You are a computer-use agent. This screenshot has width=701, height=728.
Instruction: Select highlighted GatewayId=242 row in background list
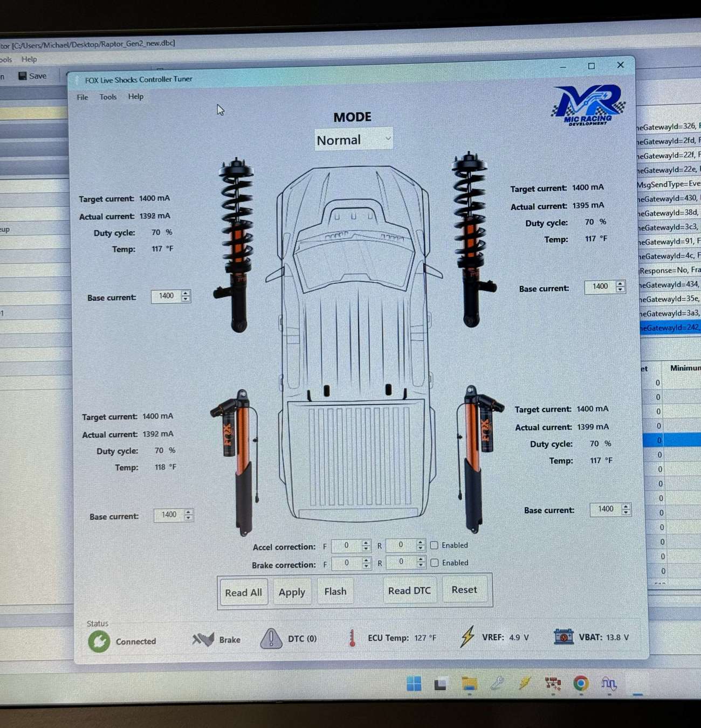pyautogui.click(x=670, y=328)
